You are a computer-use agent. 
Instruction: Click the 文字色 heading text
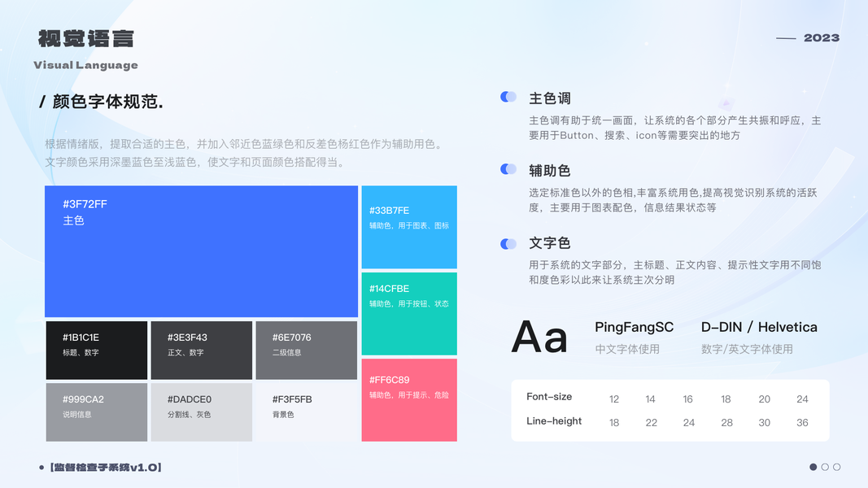coord(550,243)
